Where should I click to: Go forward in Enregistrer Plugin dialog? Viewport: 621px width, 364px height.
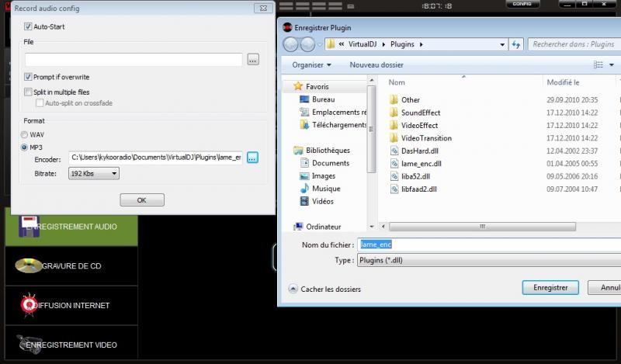tap(307, 44)
